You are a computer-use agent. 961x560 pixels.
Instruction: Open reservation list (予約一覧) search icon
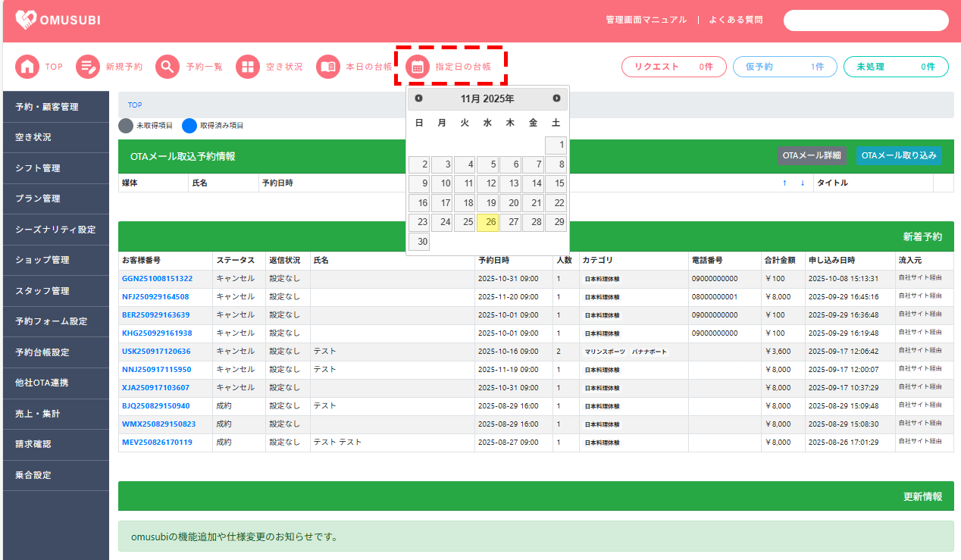(x=167, y=67)
